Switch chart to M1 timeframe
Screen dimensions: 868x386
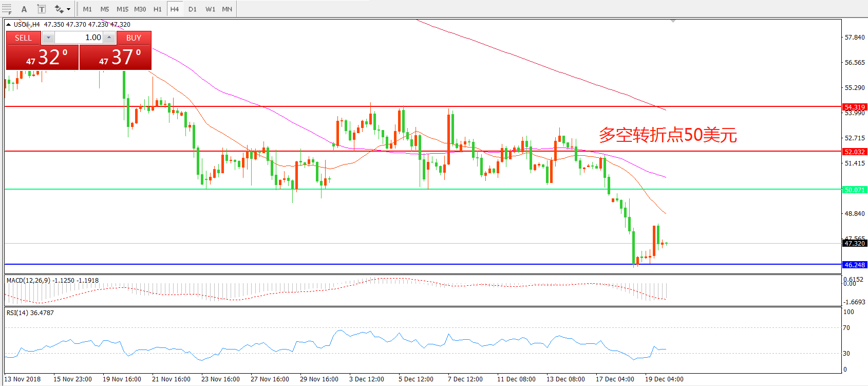tap(87, 9)
